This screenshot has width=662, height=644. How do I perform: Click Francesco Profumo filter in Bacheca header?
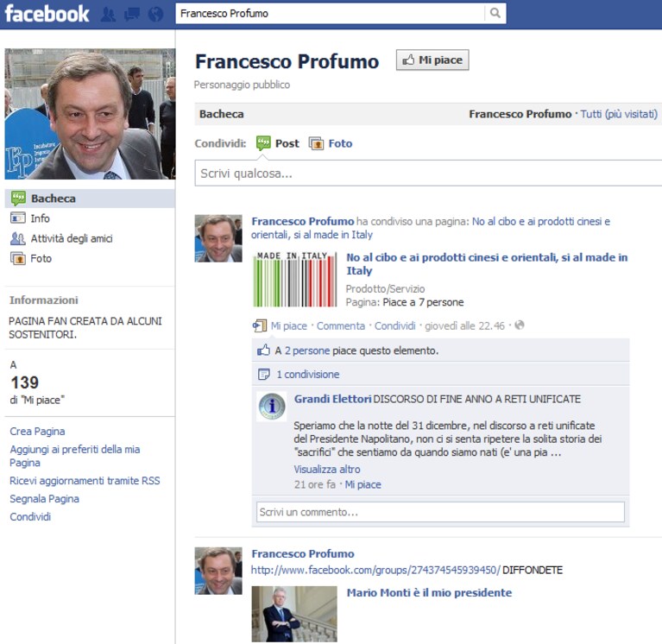point(520,114)
